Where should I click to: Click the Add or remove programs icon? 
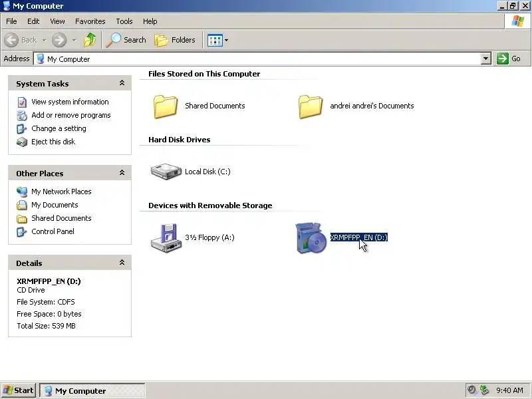click(x=22, y=115)
